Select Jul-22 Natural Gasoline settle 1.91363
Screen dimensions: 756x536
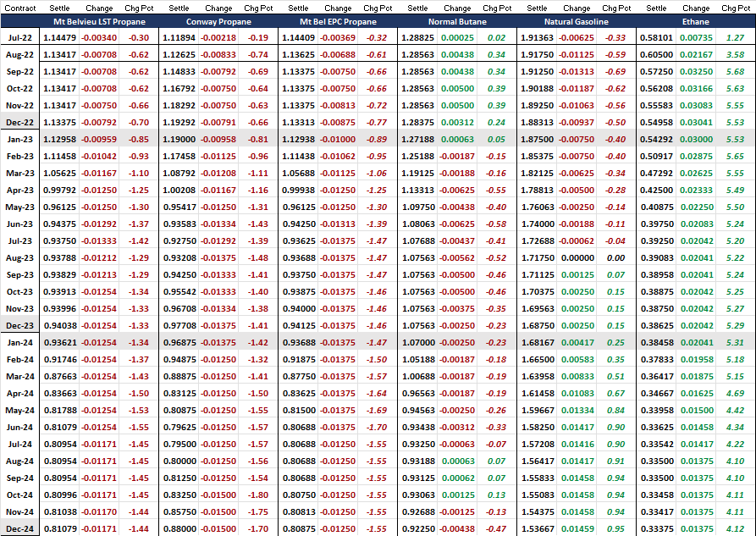tap(537, 37)
